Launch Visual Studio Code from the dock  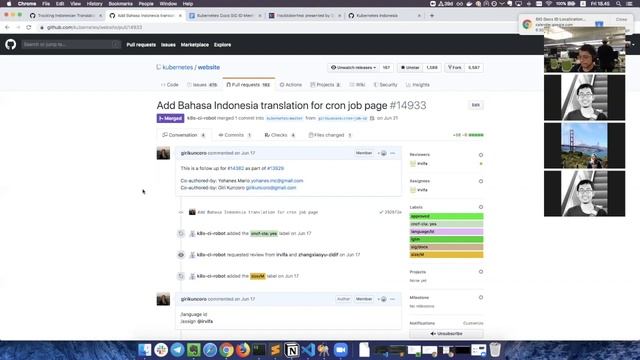tap(308, 350)
